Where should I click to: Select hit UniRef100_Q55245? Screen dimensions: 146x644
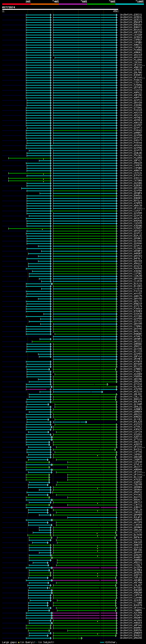tap(131, 382)
